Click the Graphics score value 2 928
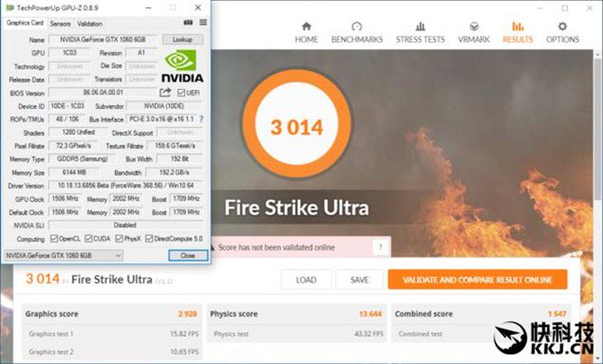Viewport: 603px width, 364px height. tap(188, 314)
